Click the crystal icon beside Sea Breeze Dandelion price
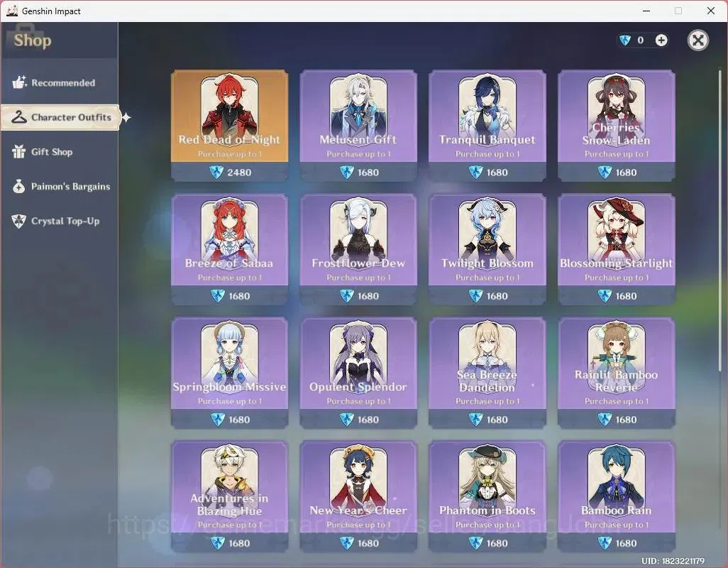The width and height of the screenshot is (728, 568). [476, 420]
